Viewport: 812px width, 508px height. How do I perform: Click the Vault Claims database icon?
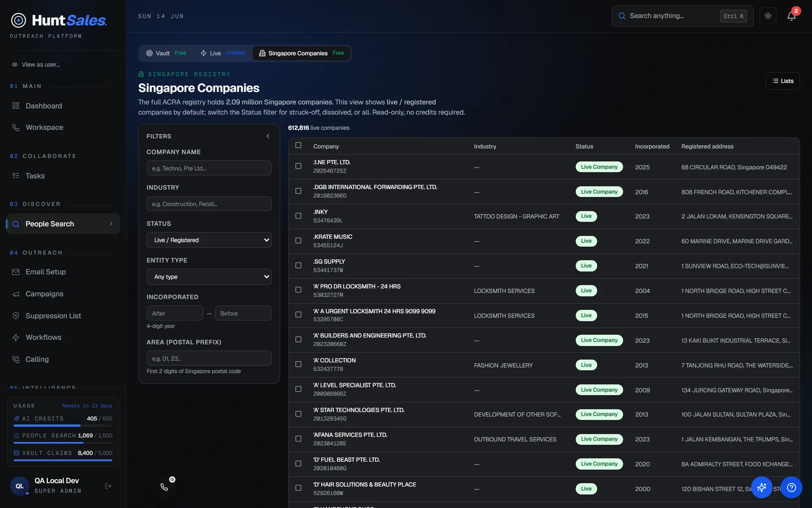click(16, 453)
